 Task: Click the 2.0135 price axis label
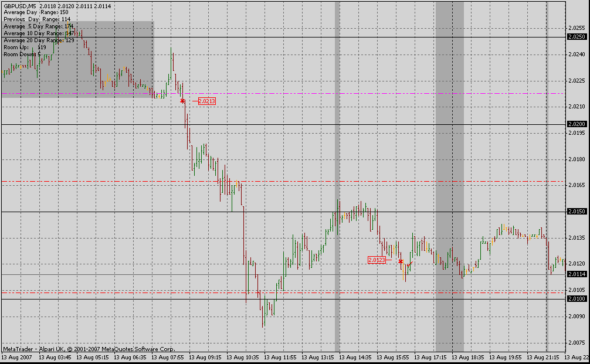(577, 238)
